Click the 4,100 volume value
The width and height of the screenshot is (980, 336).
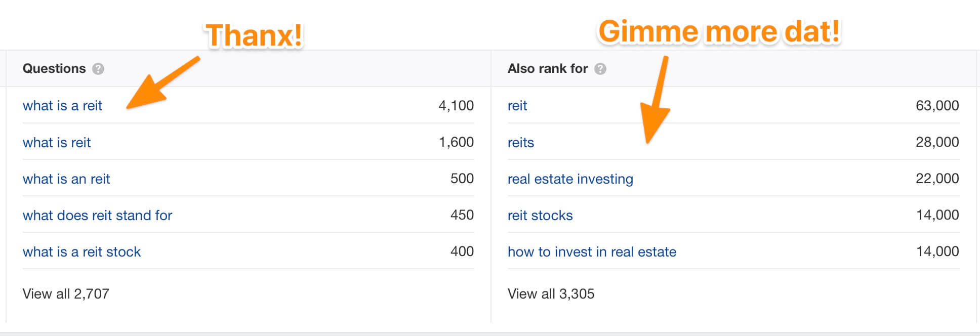pyautogui.click(x=456, y=106)
